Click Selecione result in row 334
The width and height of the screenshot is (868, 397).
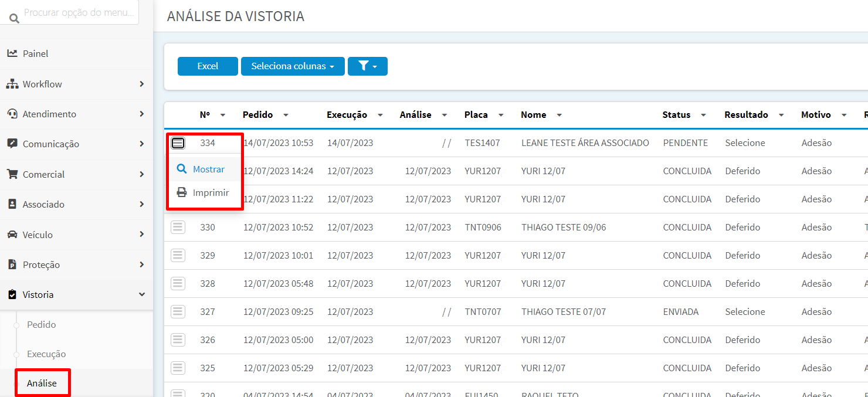tap(745, 143)
